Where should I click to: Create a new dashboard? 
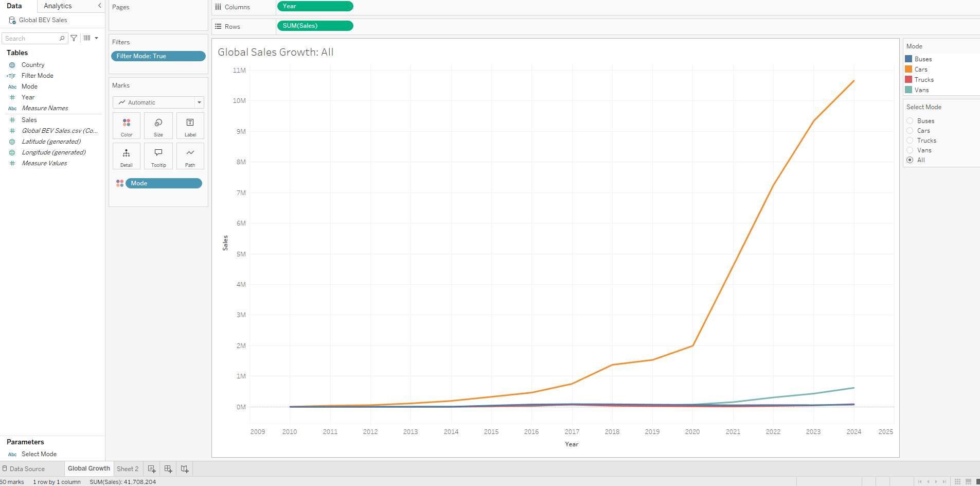(x=168, y=469)
